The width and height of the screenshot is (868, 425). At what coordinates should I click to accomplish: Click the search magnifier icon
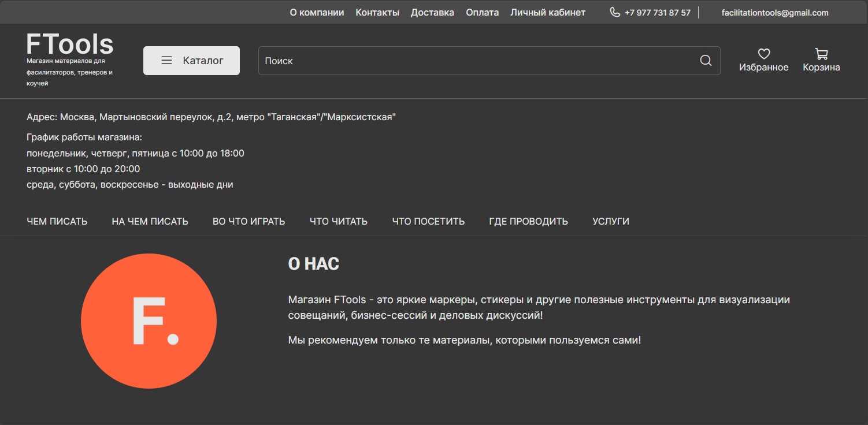tap(706, 61)
